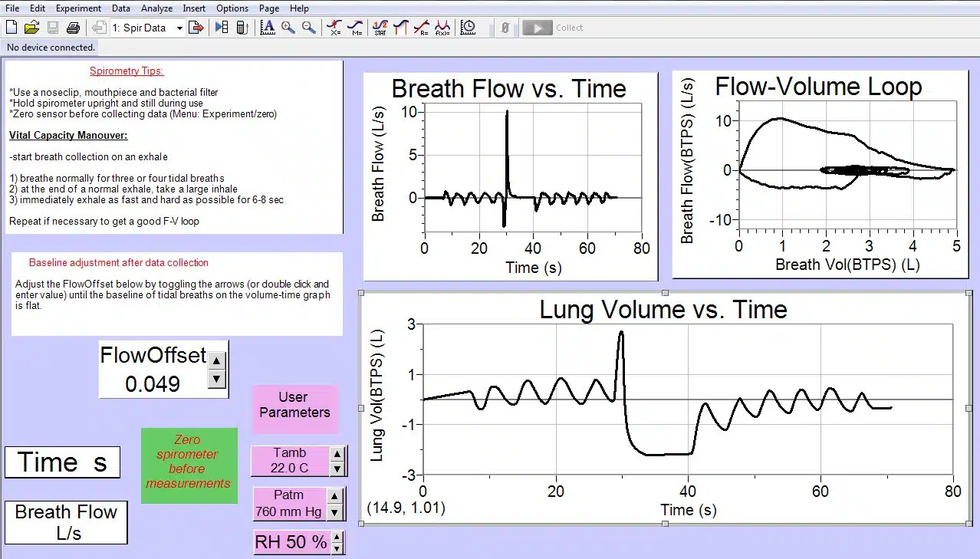This screenshot has width=980, height=559.
Task: Click the green Zero spirometer reminder
Action: click(x=189, y=466)
